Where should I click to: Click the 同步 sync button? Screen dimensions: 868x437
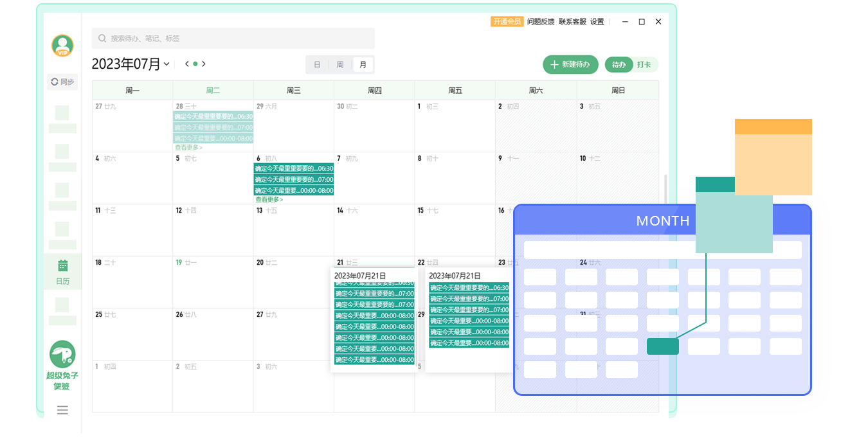62,82
